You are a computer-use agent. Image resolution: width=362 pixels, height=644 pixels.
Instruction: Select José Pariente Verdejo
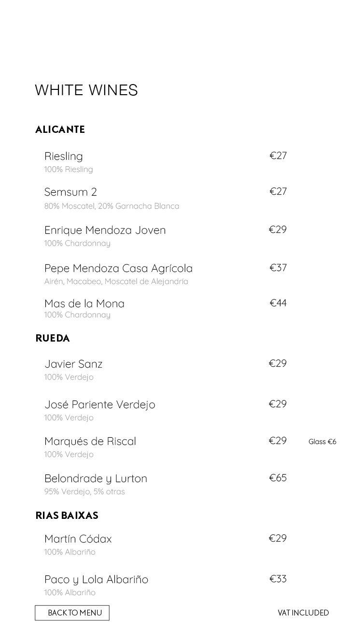tap(100, 404)
